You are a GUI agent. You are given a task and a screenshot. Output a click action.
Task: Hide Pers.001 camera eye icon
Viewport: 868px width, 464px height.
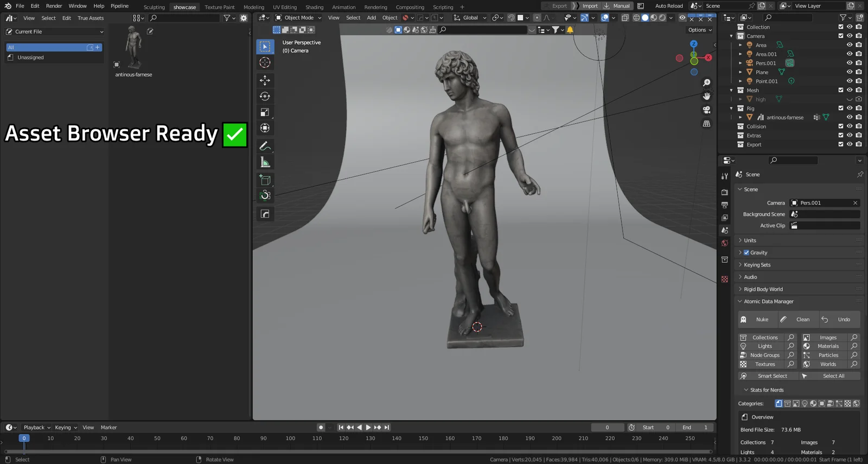(x=850, y=63)
